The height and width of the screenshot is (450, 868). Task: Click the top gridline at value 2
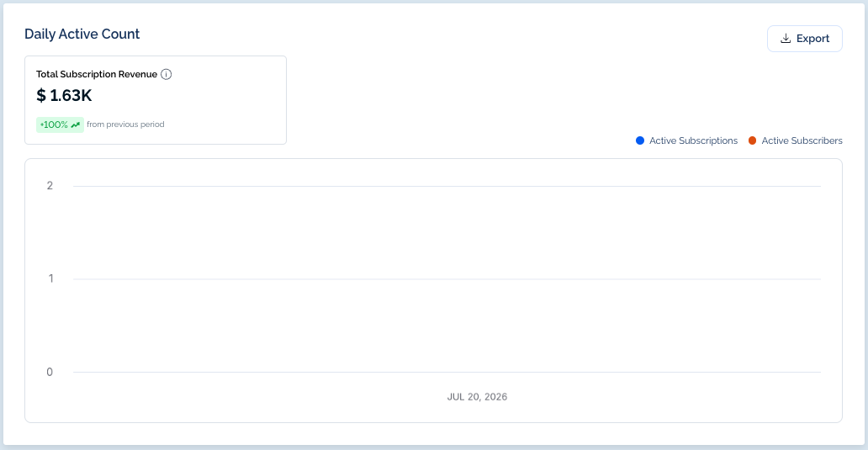pyautogui.click(x=447, y=186)
